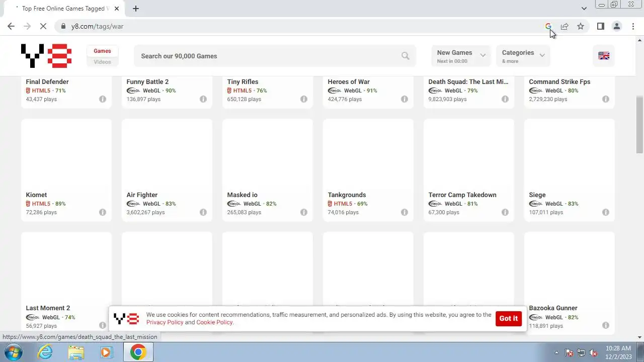
Task: Show info for Tiny Rifles
Action: tap(304, 99)
